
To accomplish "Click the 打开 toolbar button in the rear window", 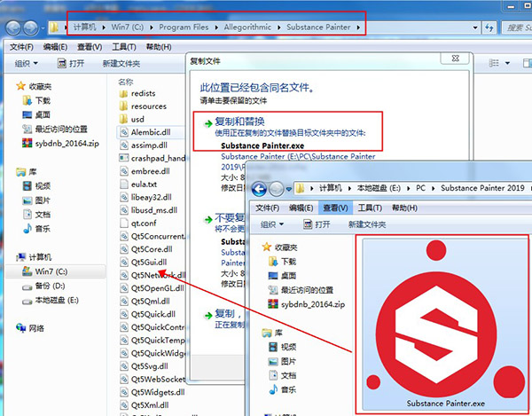I will point(71,64).
